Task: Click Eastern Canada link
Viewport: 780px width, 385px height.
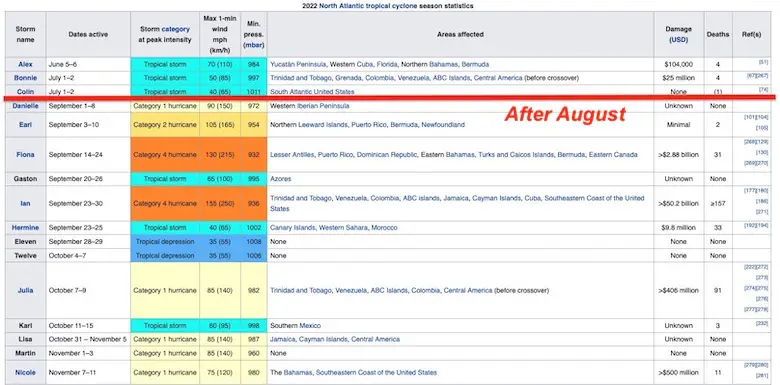Action: tap(613, 155)
